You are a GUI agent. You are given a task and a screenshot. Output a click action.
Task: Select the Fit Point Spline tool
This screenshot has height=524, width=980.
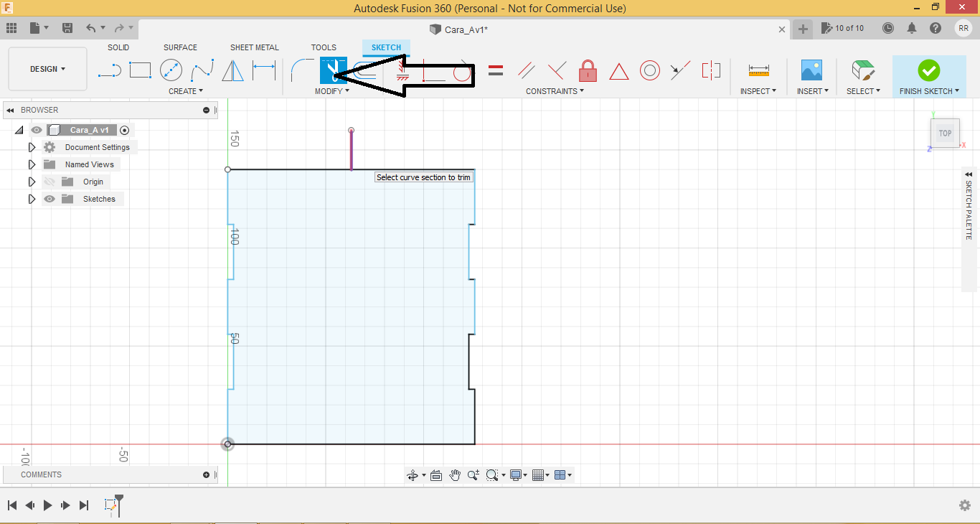202,70
